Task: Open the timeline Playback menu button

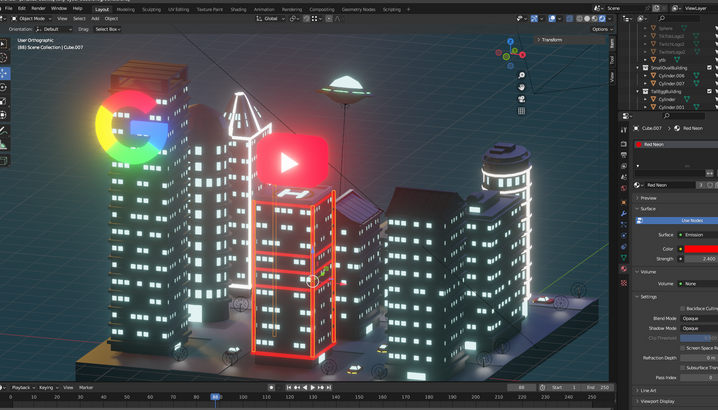Action: (x=22, y=388)
